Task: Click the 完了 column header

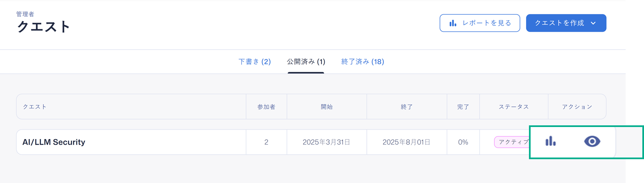Action: click(463, 107)
